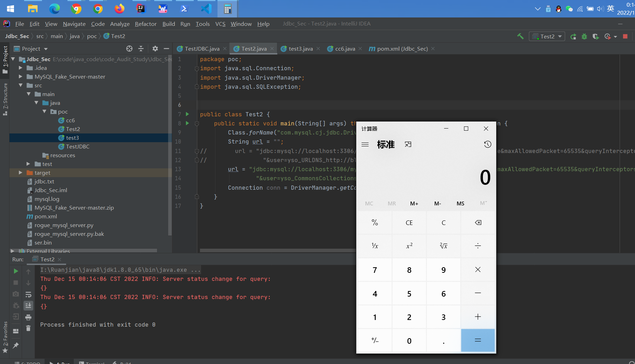Toggle soft-wrap in Run console
The width and height of the screenshot is (635, 364).
click(28, 294)
